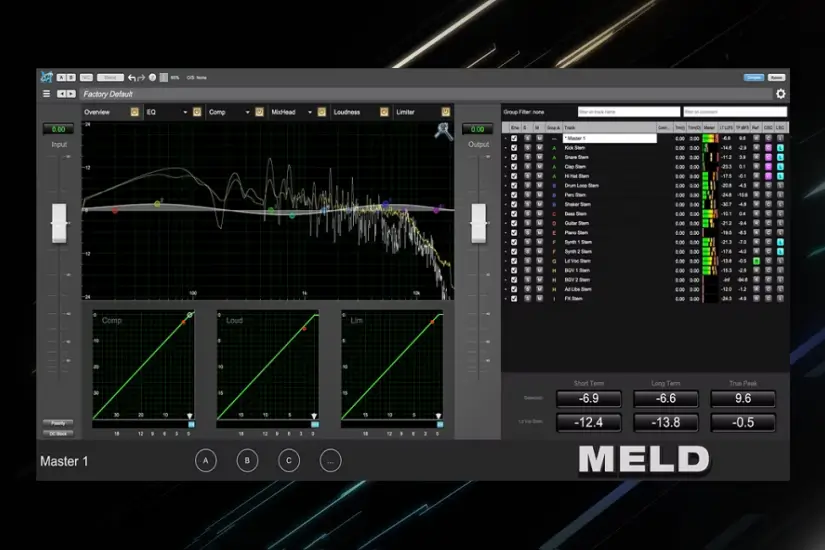Click cyan L button on Snare Stem row
Image resolution: width=825 pixels, height=550 pixels.
tap(780, 157)
